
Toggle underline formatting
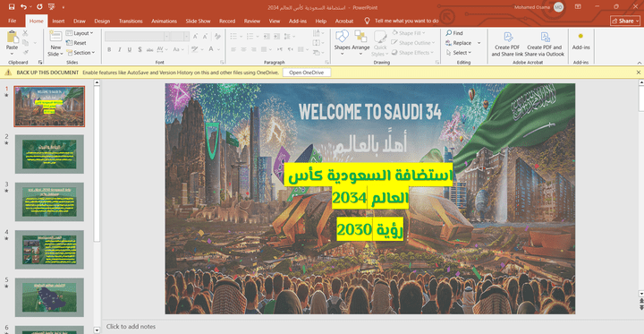(130, 49)
